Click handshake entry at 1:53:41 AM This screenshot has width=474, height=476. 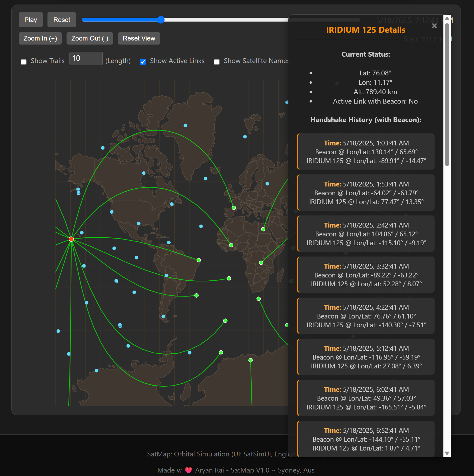click(x=366, y=193)
